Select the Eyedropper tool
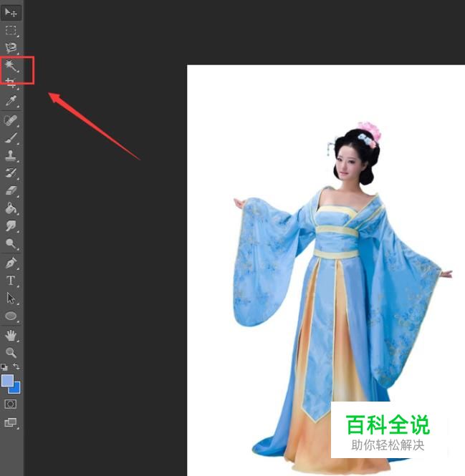The image size is (465, 476). click(x=11, y=100)
